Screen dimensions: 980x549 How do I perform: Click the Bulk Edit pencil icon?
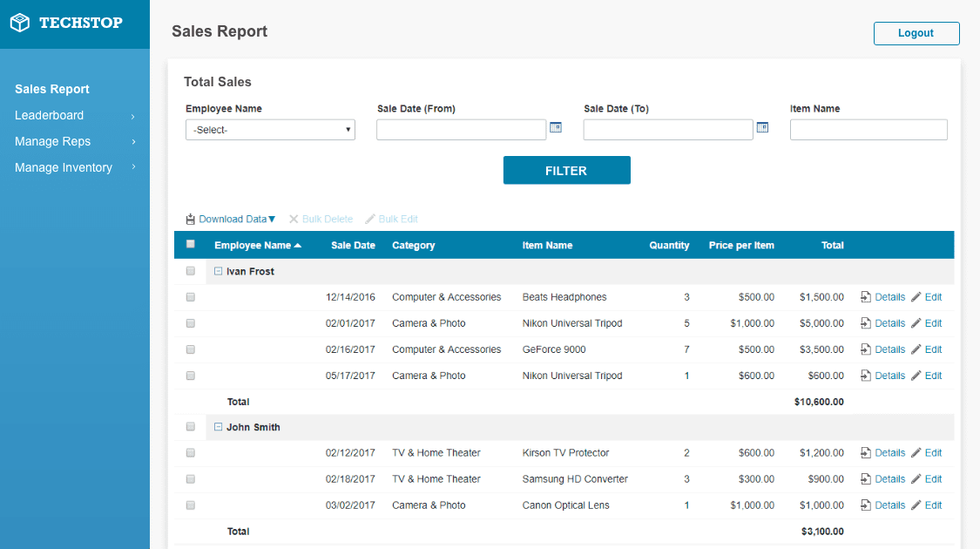click(x=369, y=219)
